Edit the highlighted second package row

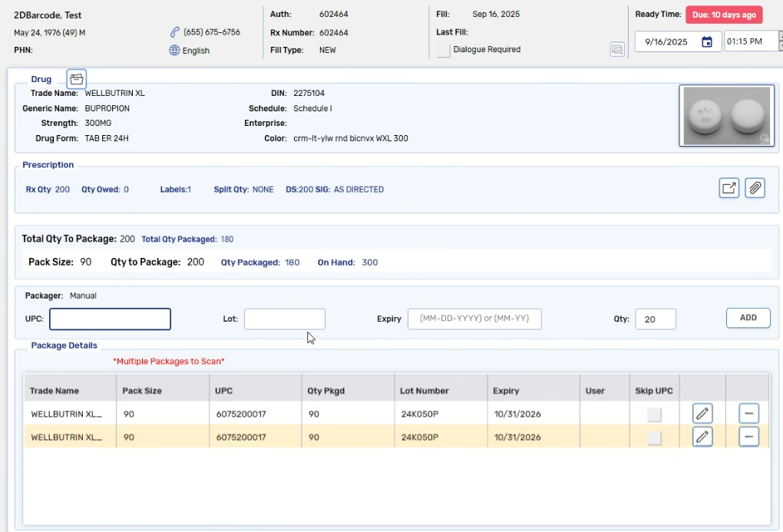tap(702, 437)
